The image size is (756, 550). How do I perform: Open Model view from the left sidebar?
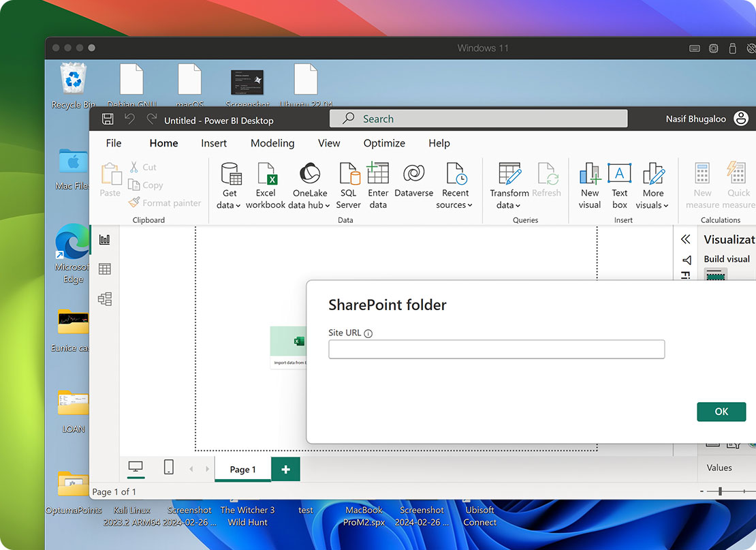(105, 299)
